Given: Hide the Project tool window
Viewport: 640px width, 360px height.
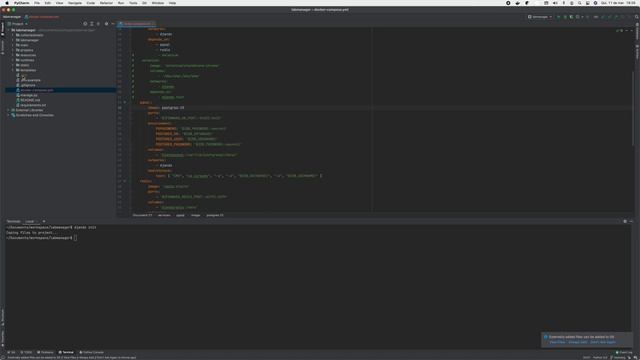Looking at the screenshot, I should (113, 24).
